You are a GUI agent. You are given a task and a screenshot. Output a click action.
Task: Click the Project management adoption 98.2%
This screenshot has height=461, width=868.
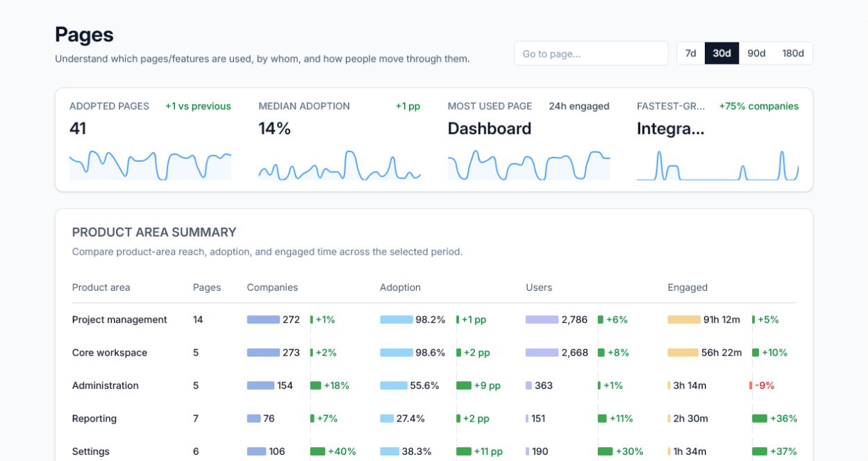coord(431,319)
